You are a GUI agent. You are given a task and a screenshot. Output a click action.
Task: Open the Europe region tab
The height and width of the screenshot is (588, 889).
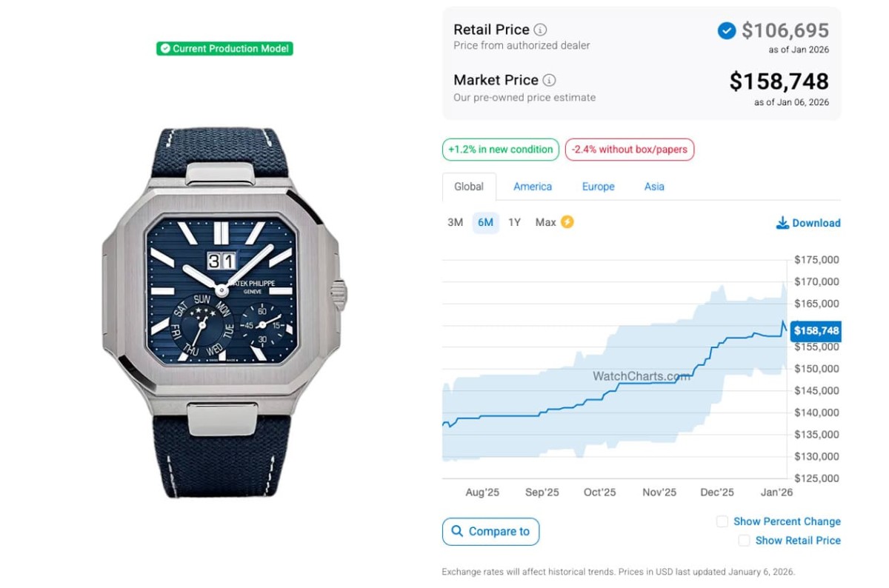pos(598,187)
